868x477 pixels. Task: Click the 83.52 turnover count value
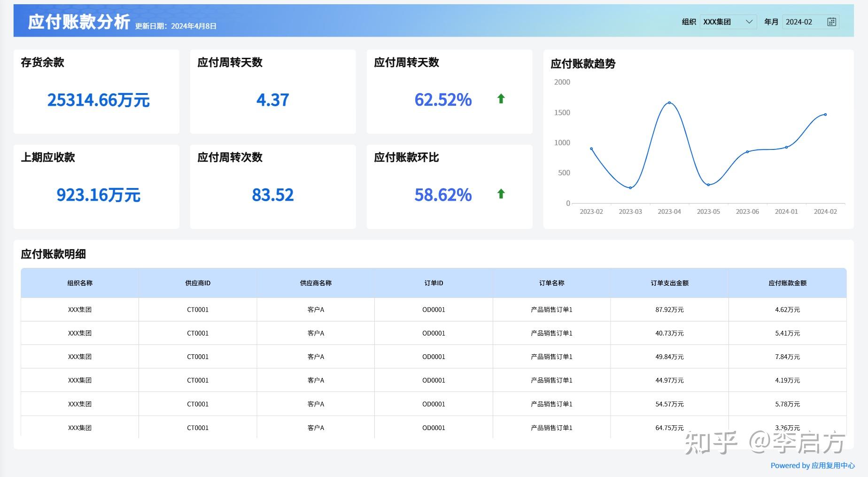(x=272, y=195)
